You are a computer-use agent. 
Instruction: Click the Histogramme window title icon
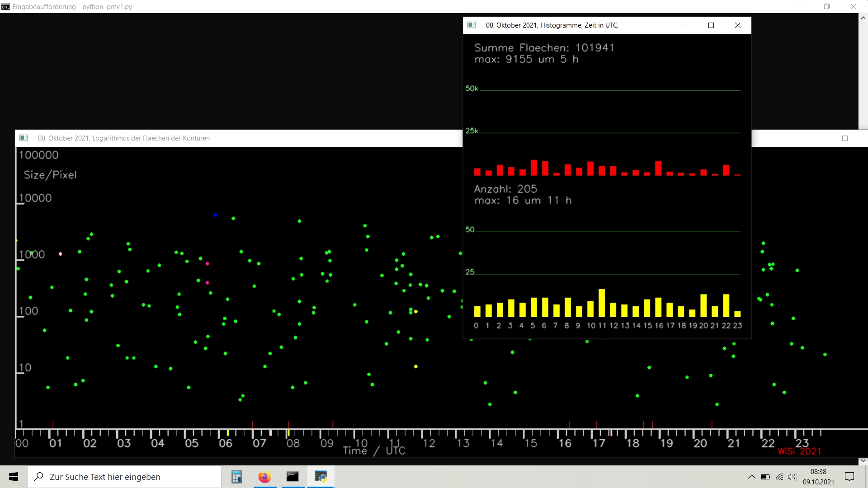coord(472,25)
